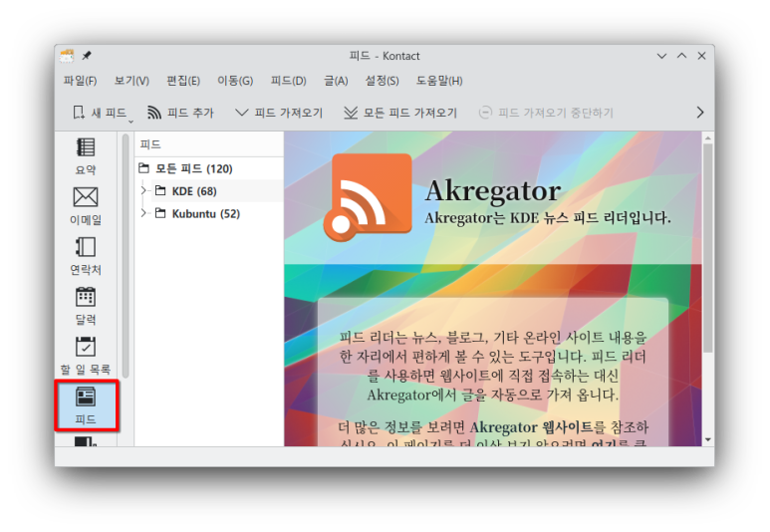Click the 새 피드 toolbar button
This screenshot has height=532, width=770.
(100, 113)
